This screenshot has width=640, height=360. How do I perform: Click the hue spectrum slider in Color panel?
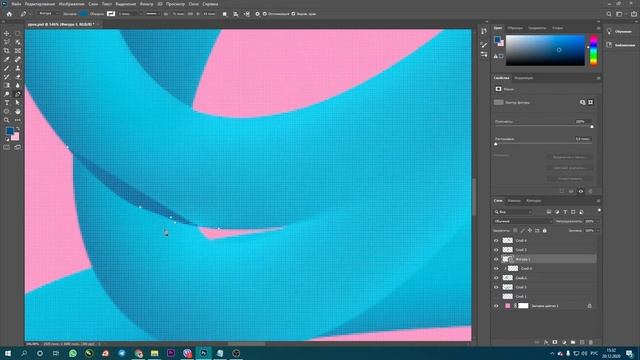(594, 51)
